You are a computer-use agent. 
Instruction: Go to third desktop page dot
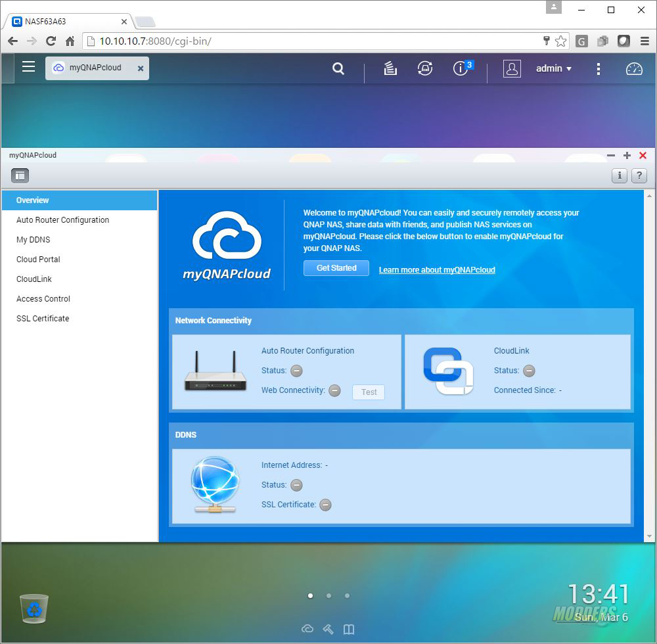348,596
